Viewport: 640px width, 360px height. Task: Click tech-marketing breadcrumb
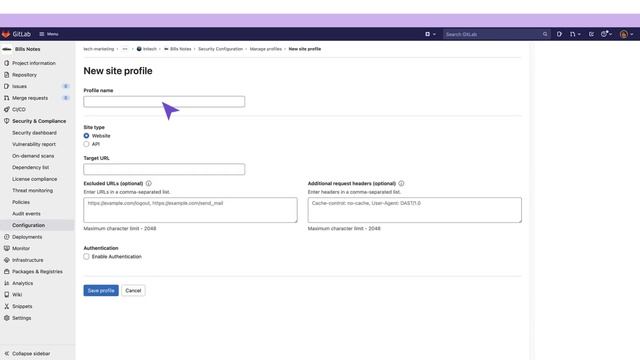pos(99,49)
